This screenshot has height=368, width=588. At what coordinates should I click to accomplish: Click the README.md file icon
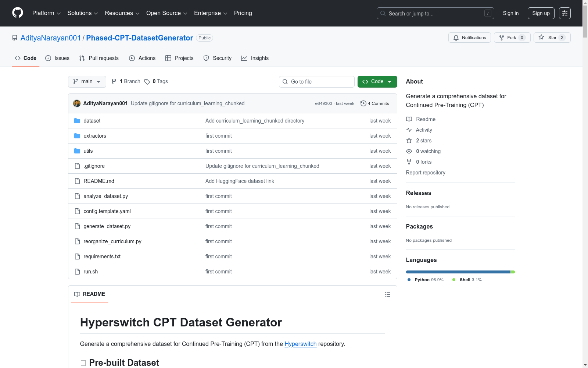[x=77, y=181]
